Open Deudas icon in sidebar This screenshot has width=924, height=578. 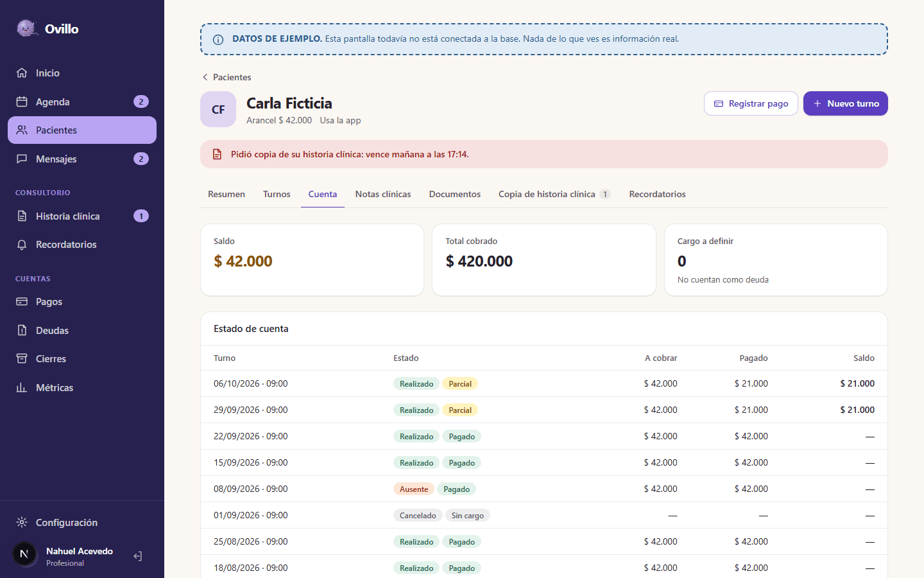pos(22,330)
